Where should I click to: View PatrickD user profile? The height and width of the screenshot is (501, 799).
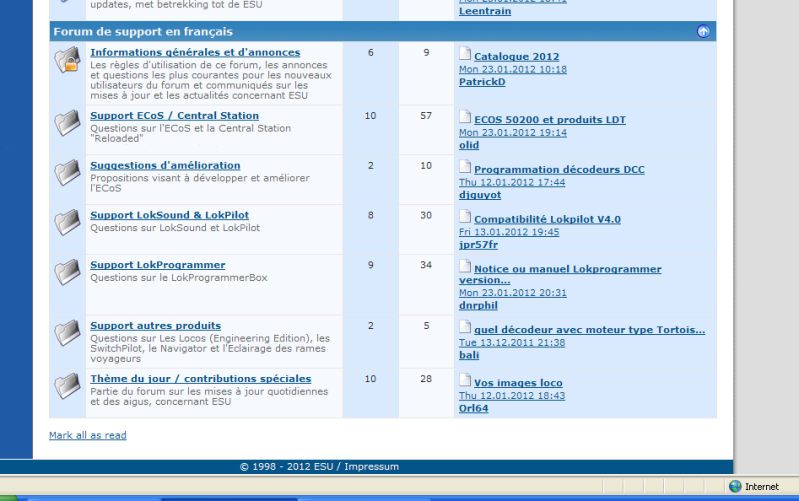coord(482,82)
